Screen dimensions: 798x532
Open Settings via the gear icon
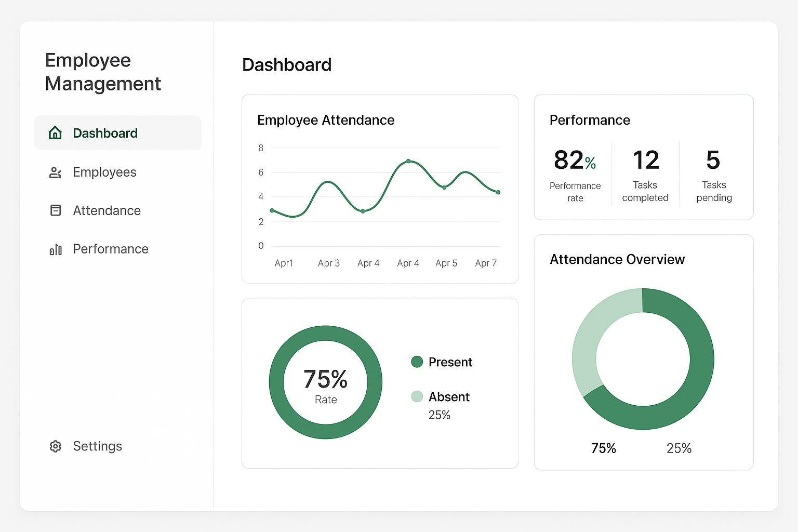(x=55, y=446)
